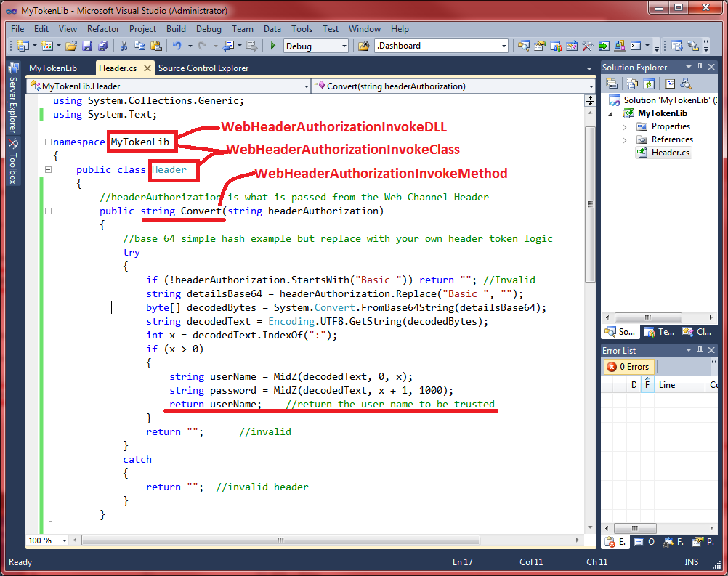Viewport: 728px width, 576px height.
Task: Close the Header.cs tab
Action: click(x=147, y=68)
